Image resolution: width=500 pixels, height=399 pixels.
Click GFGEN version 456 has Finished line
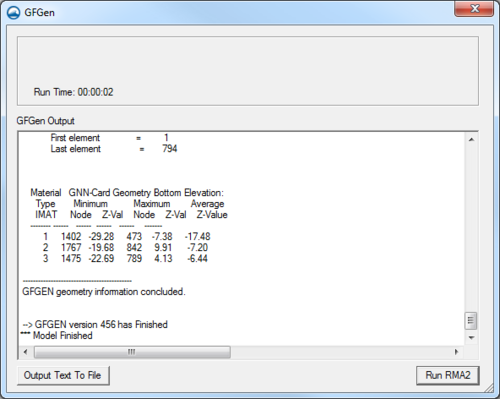click(x=95, y=324)
